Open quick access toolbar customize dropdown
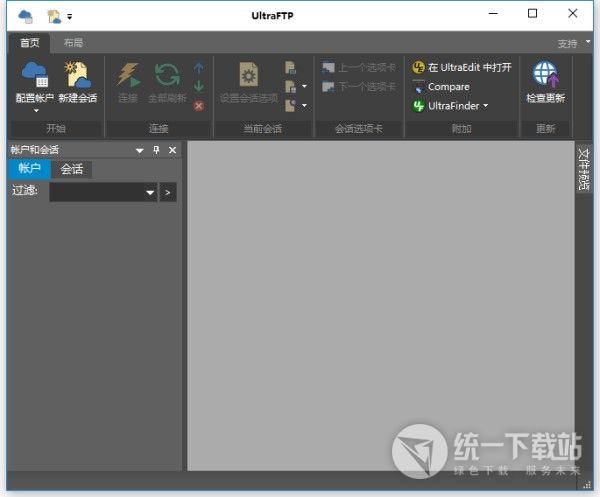Screen dimensions: 600x497 [x=70, y=16]
